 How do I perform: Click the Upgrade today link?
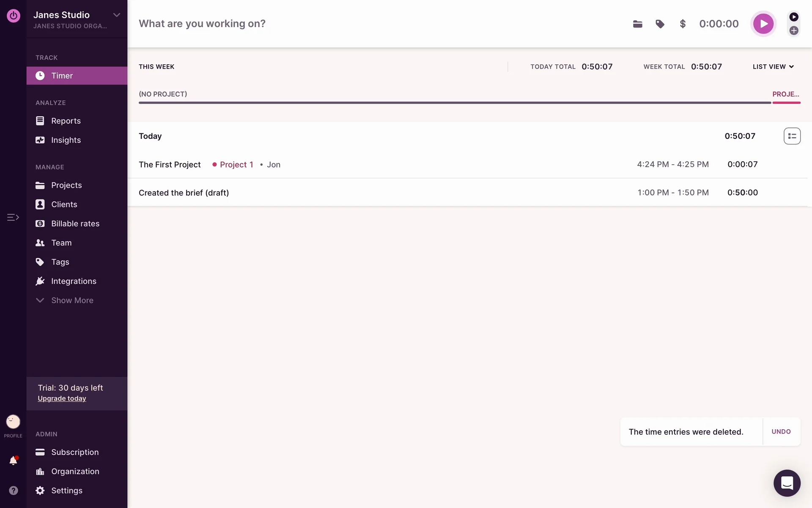tap(62, 399)
